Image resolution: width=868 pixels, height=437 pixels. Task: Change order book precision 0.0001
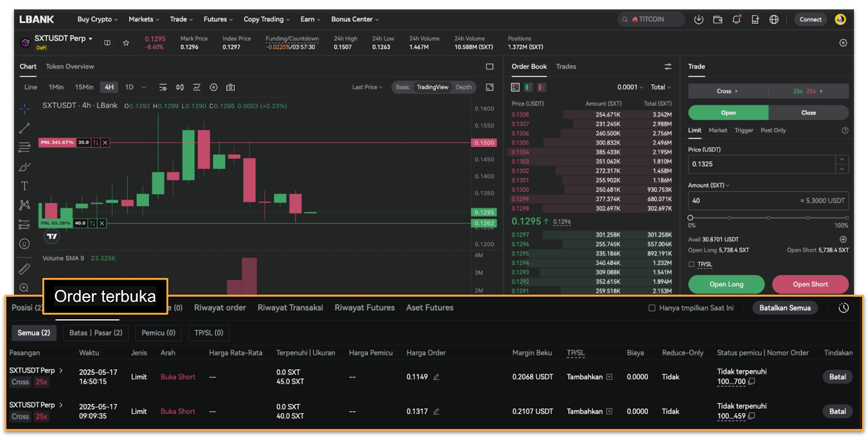pyautogui.click(x=630, y=87)
